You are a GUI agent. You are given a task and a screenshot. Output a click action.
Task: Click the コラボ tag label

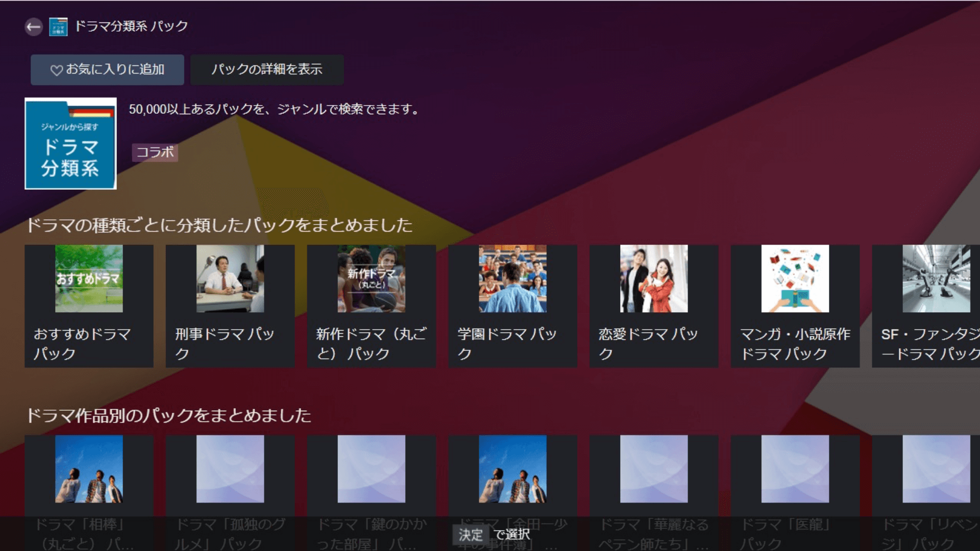click(x=155, y=152)
